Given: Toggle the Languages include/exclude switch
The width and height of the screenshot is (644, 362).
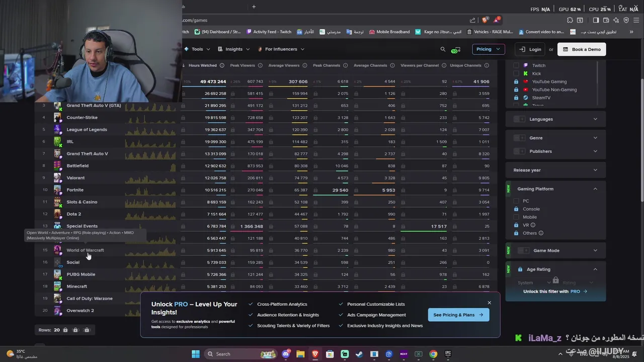Looking at the screenshot, I should click(520, 119).
